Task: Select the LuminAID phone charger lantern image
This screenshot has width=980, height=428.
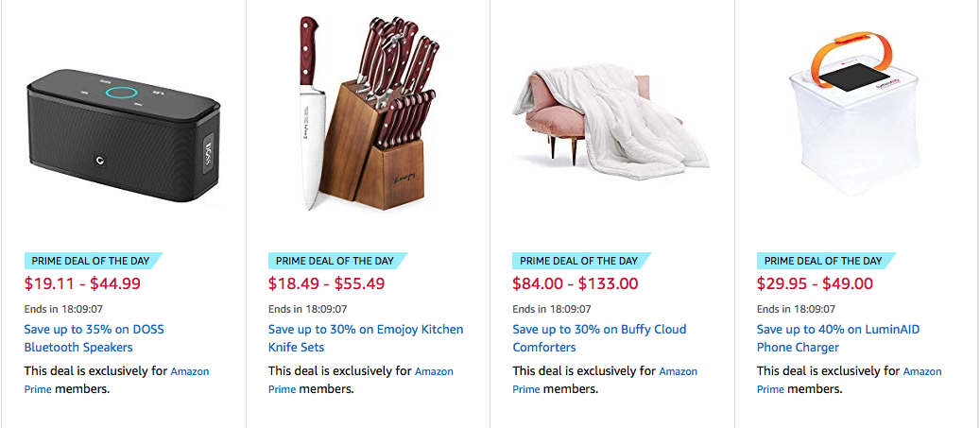Action: point(855,118)
